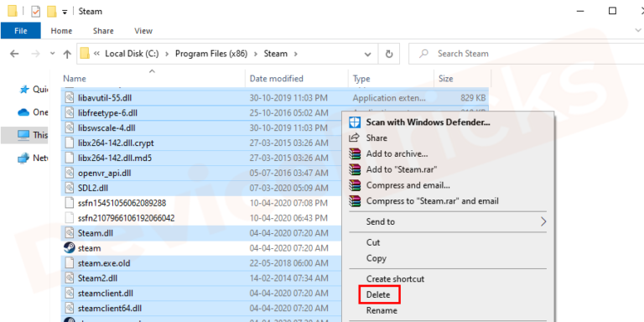Image resolution: width=644 pixels, height=322 pixels.
Task: Open the Send to submenu
Action: click(448, 221)
